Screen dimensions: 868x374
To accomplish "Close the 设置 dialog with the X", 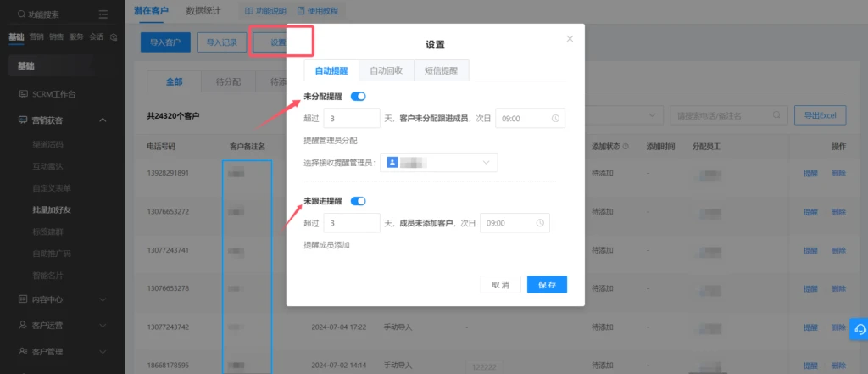I will 570,39.
